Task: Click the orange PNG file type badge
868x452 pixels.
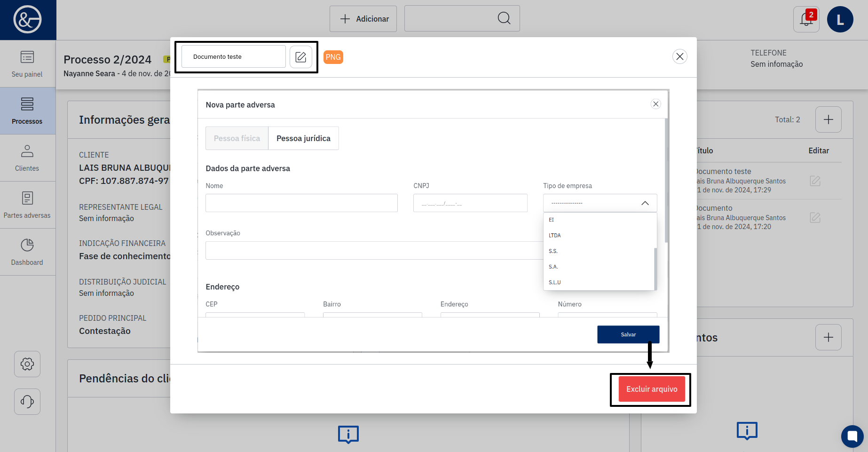Action: tap(333, 57)
